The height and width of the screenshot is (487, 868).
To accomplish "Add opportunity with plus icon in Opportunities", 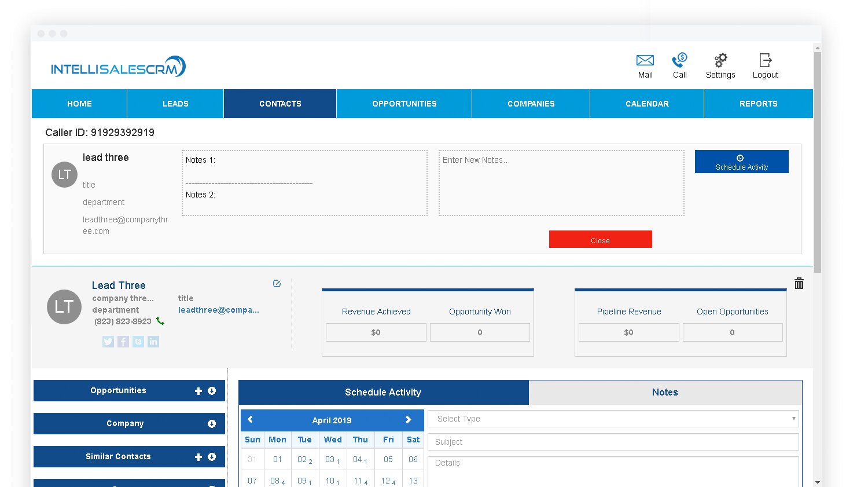I will [x=198, y=391].
